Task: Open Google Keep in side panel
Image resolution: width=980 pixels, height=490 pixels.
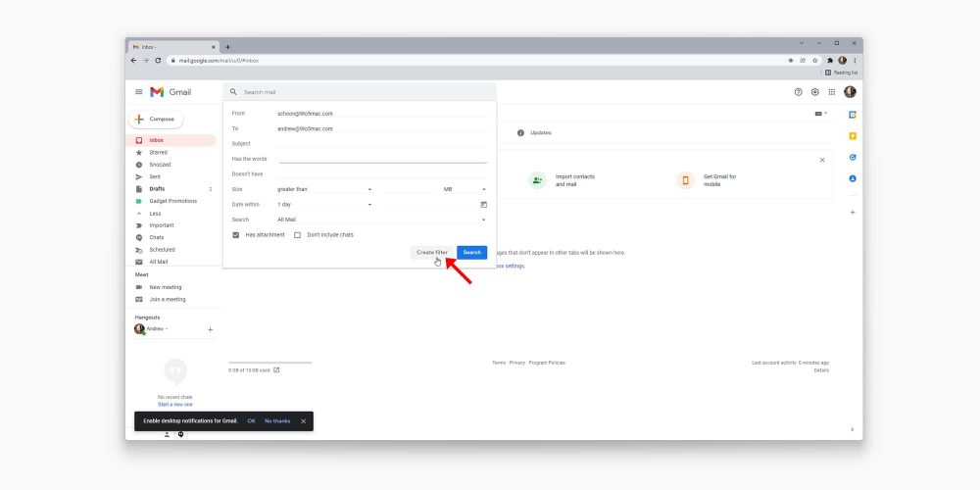Action: (x=853, y=135)
